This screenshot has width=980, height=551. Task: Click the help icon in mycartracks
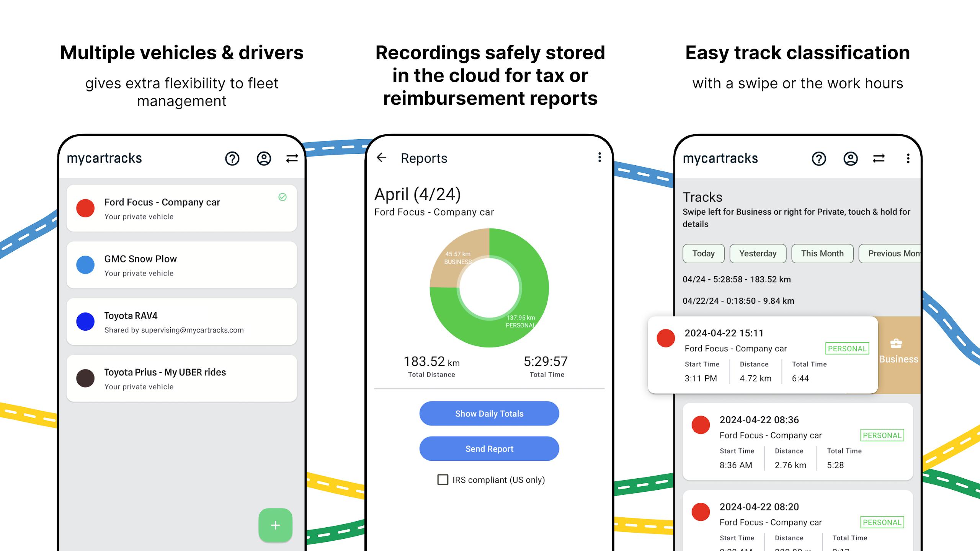[x=231, y=158]
